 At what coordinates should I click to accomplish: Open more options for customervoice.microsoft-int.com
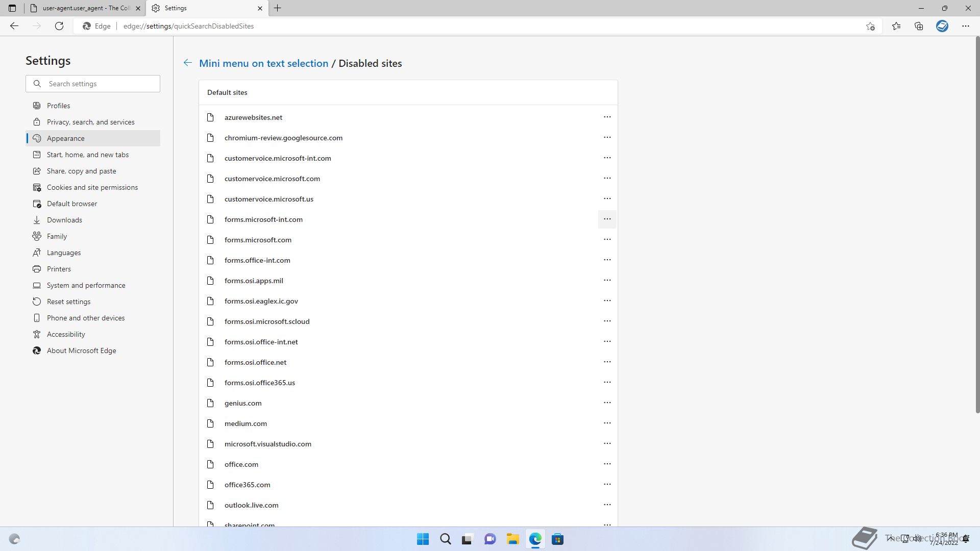[x=607, y=158]
